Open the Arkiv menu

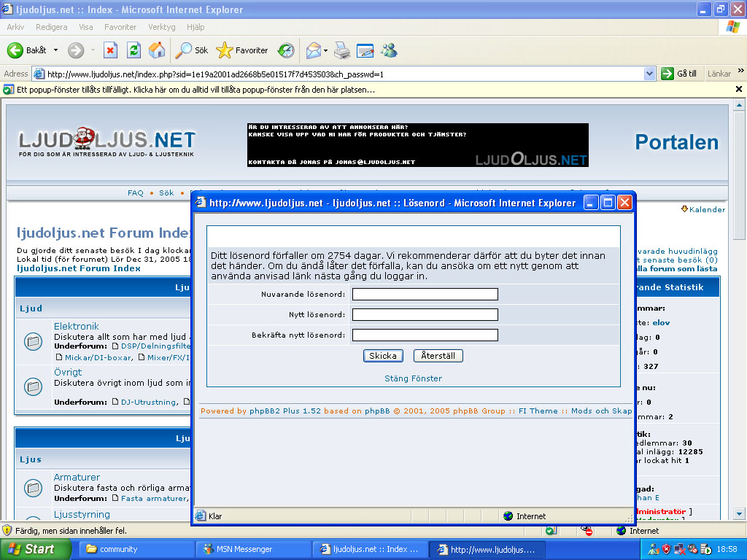[x=15, y=27]
